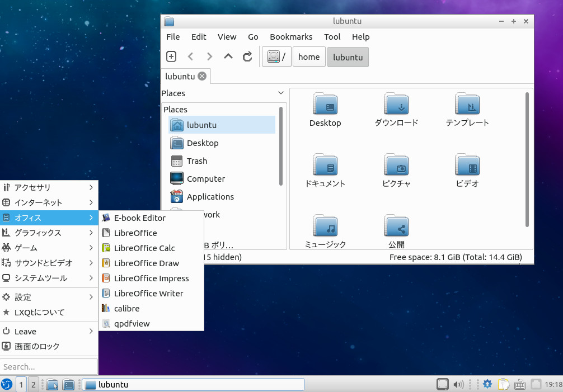Expand the Leave submenu

coord(49,331)
